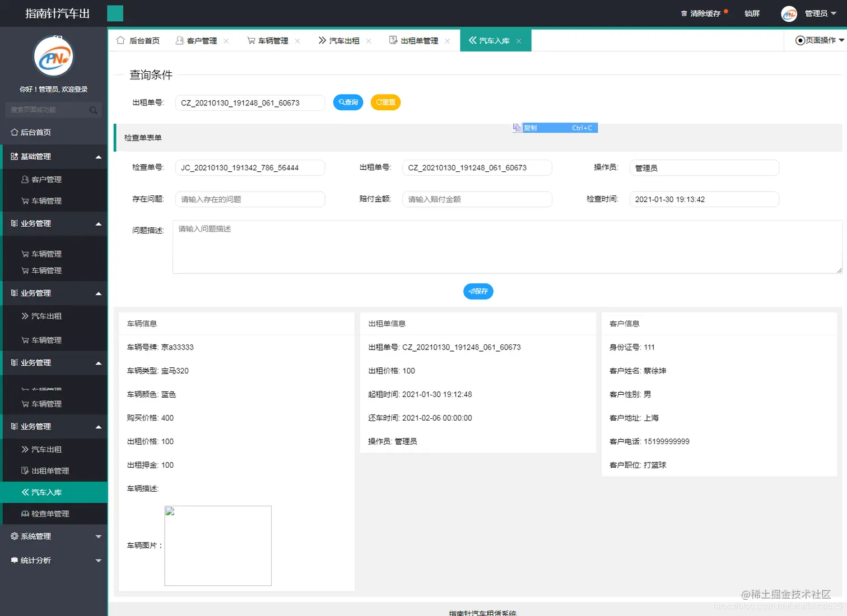847x616 pixels.
Task: Click the customer position 打篮球
Action: (x=655, y=465)
